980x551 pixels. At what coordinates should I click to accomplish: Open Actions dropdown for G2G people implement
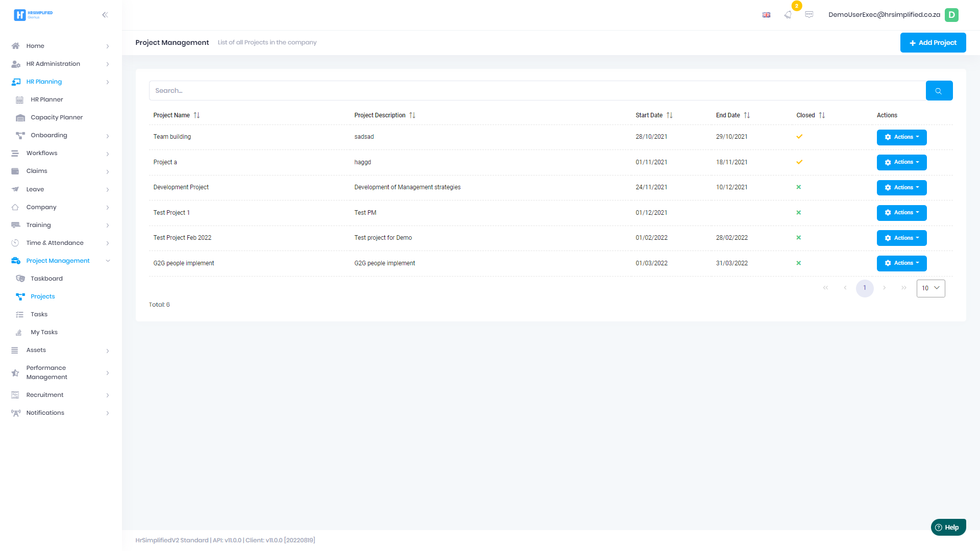click(x=901, y=263)
